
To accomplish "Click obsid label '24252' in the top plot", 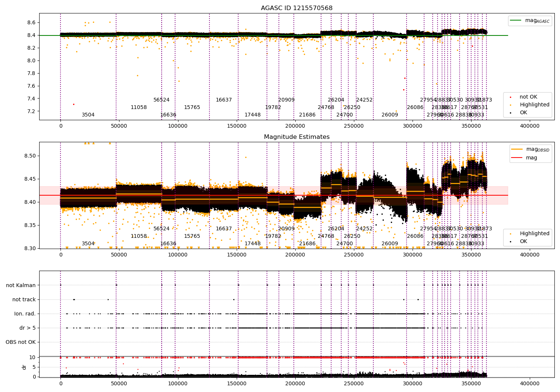I will pyautogui.click(x=364, y=100).
